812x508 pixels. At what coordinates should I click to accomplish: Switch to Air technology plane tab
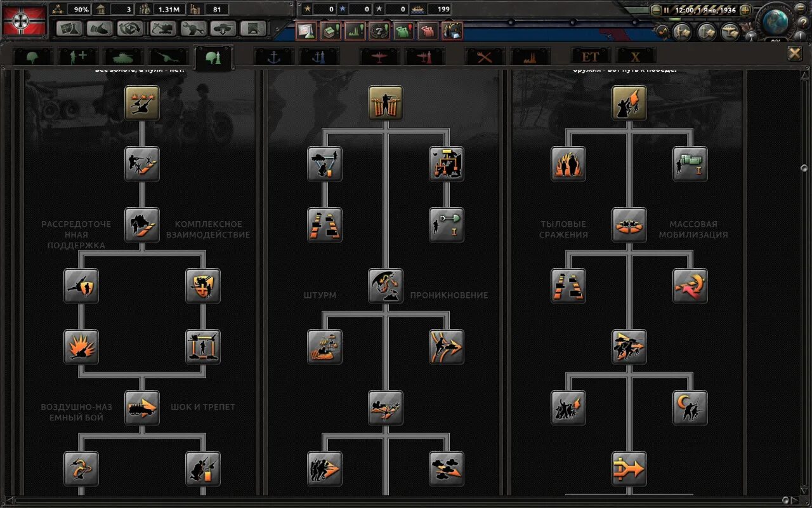pyautogui.click(x=379, y=57)
